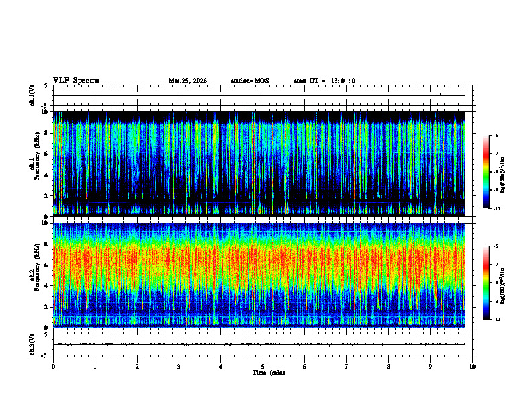Click the '6' tick on the time axis
This screenshot has height=411, width=532.
(305, 367)
